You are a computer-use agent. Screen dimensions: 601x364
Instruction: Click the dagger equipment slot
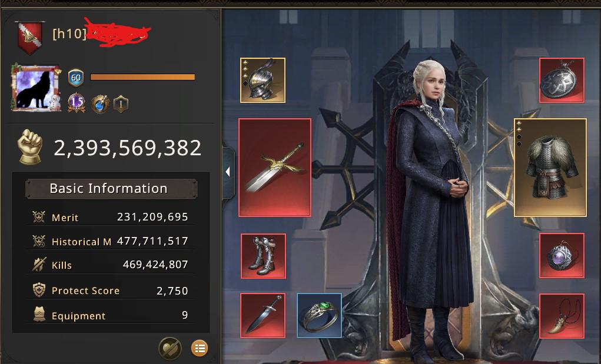tap(263, 316)
